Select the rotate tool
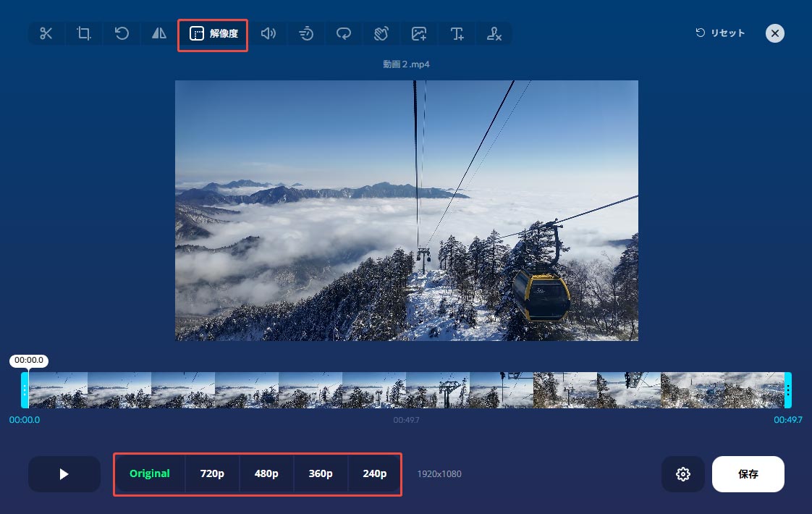The width and height of the screenshot is (812, 514). [x=122, y=33]
